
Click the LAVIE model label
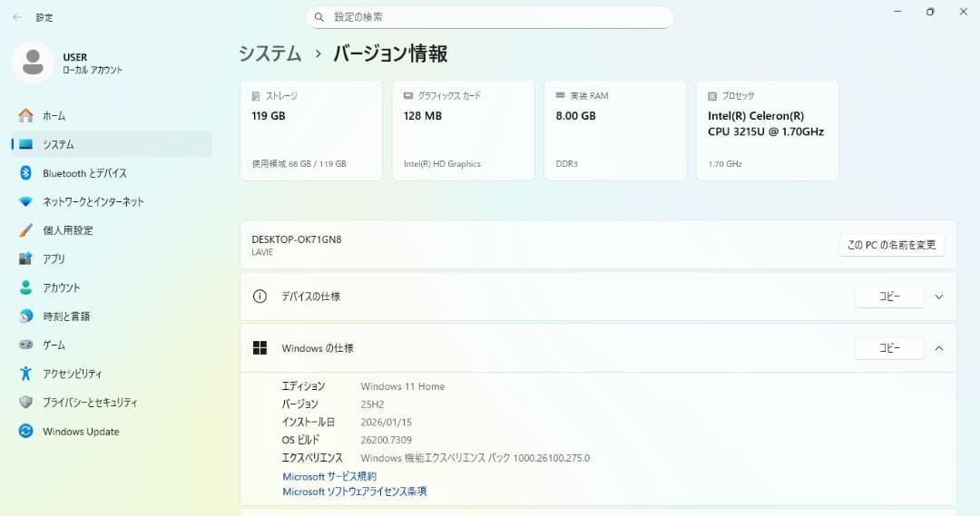point(262,252)
